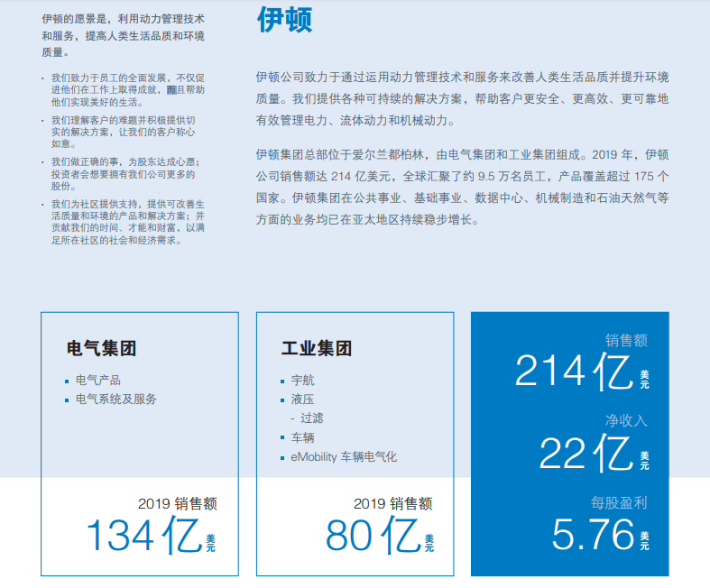
Task: Select the bullet about 员工的全面发展
Action: click(127, 90)
